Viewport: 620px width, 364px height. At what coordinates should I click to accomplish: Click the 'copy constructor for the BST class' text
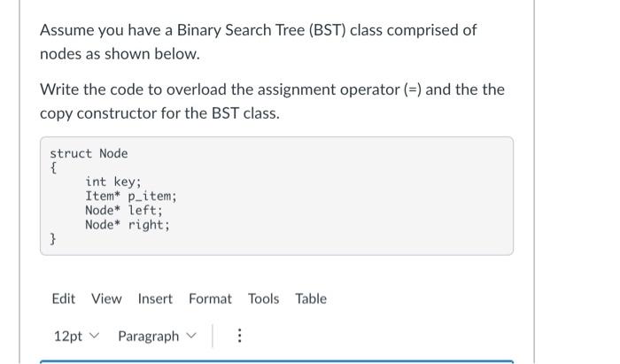point(159,113)
